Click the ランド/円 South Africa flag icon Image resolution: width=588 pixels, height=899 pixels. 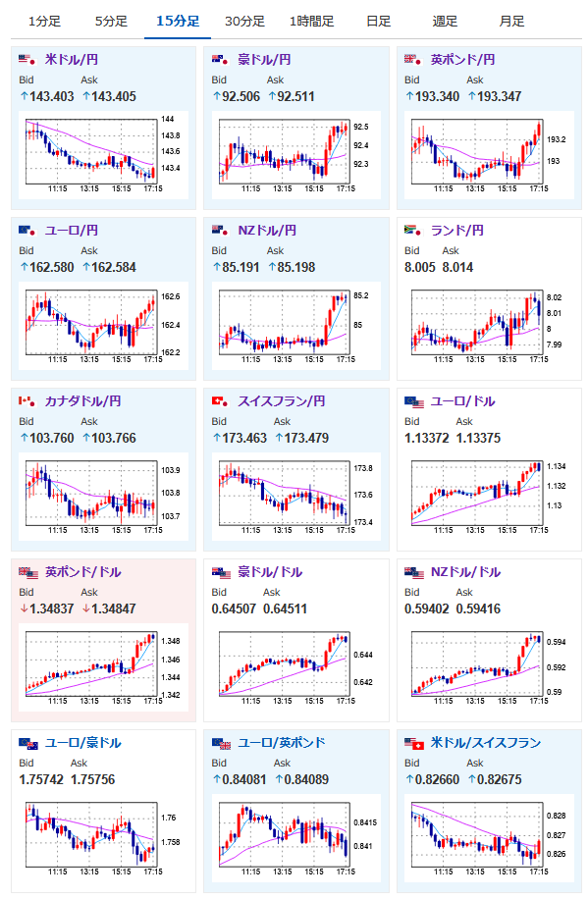[413, 231]
